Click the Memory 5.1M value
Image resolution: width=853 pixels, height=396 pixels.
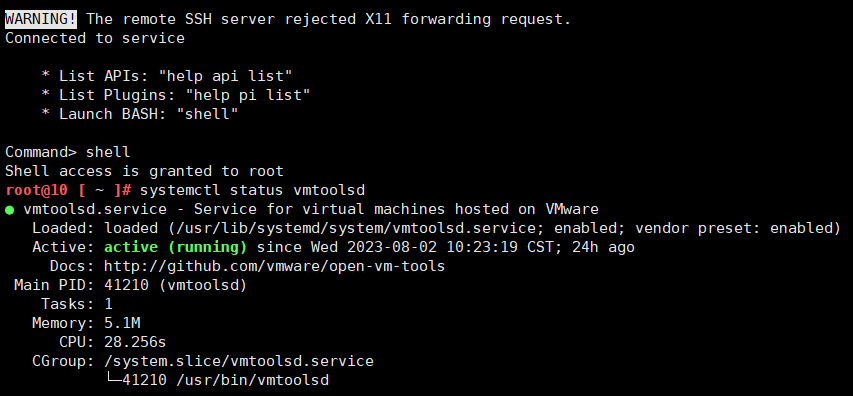click(x=122, y=323)
